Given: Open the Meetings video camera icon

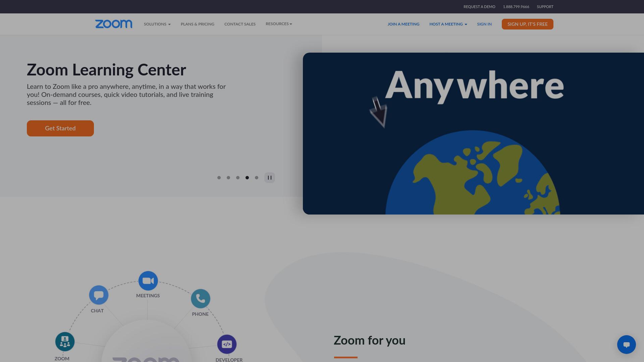Looking at the screenshot, I should [148, 281].
